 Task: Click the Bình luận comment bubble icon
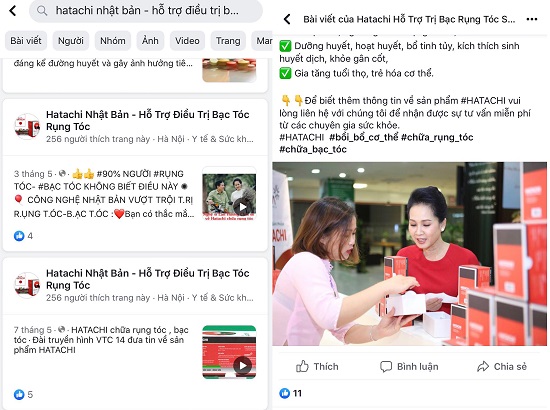(x=385, y=367)
